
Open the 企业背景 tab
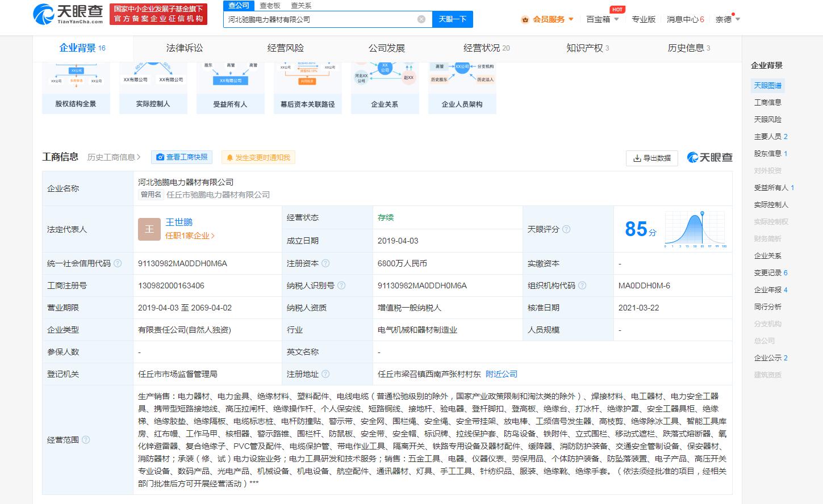82,48
